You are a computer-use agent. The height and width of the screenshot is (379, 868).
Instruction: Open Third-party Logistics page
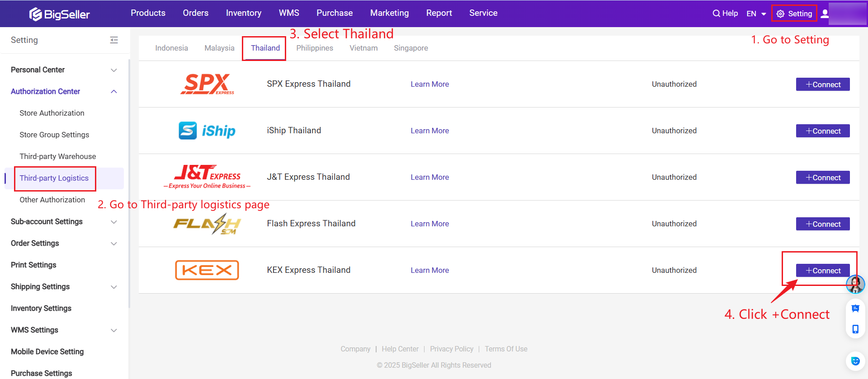pos(54,178)
